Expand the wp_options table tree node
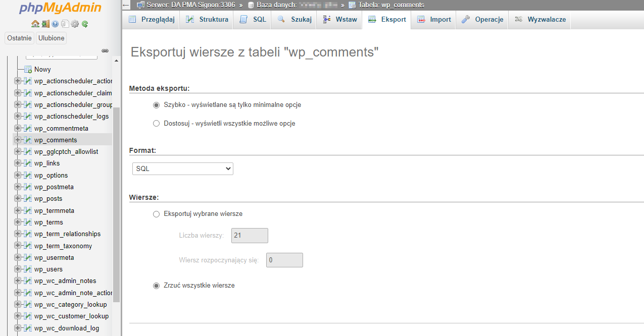 [18, 176]
